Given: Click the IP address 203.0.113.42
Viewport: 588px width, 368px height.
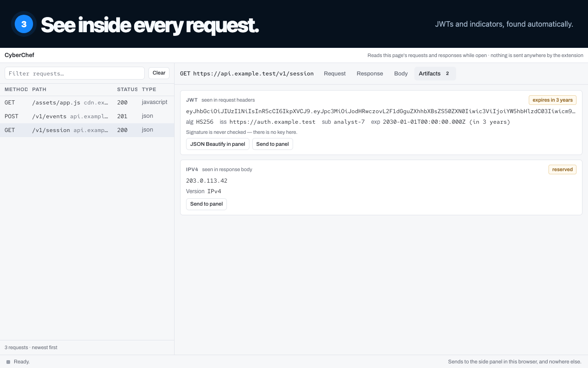Looking at the screenshot, I should pos(207,181).
